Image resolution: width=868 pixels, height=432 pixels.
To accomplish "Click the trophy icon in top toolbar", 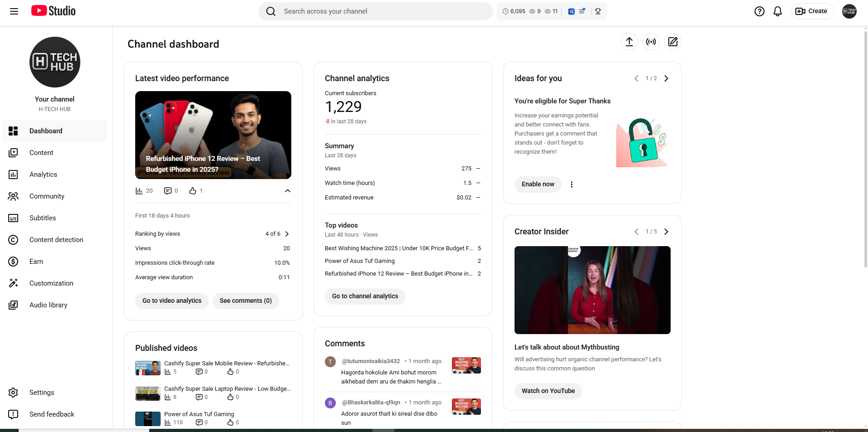I will 598,11.
